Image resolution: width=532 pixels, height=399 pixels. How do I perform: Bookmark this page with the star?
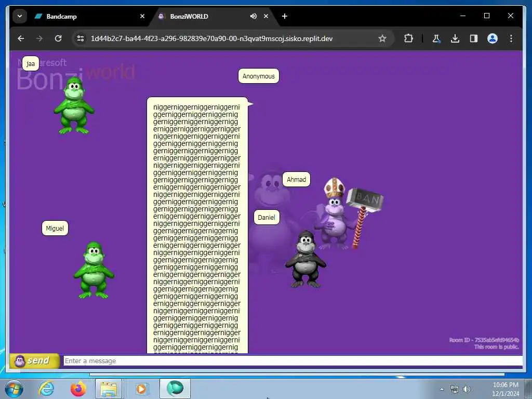pos(382,38)
